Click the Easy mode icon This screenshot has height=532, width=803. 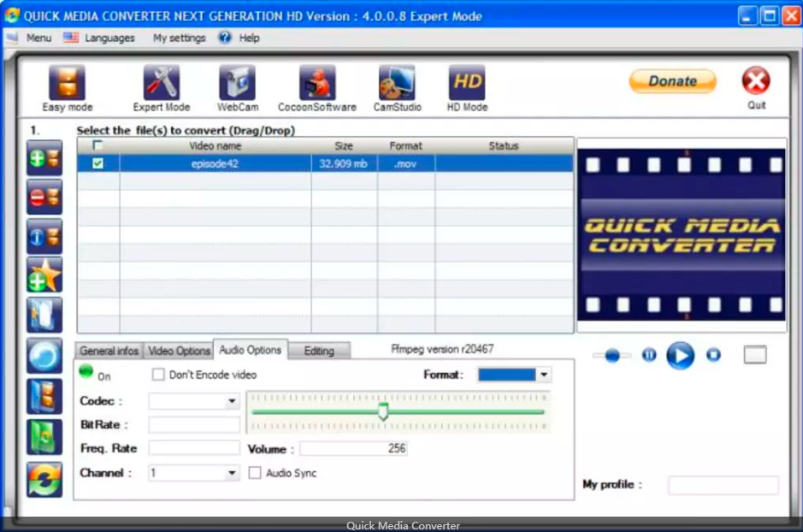[x=67, y=84]
